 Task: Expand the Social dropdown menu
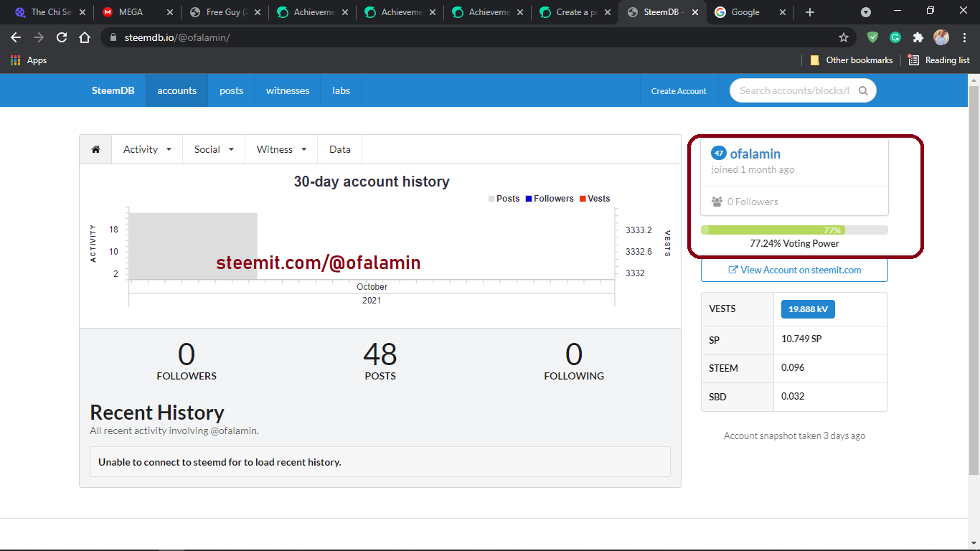(214, 149)
